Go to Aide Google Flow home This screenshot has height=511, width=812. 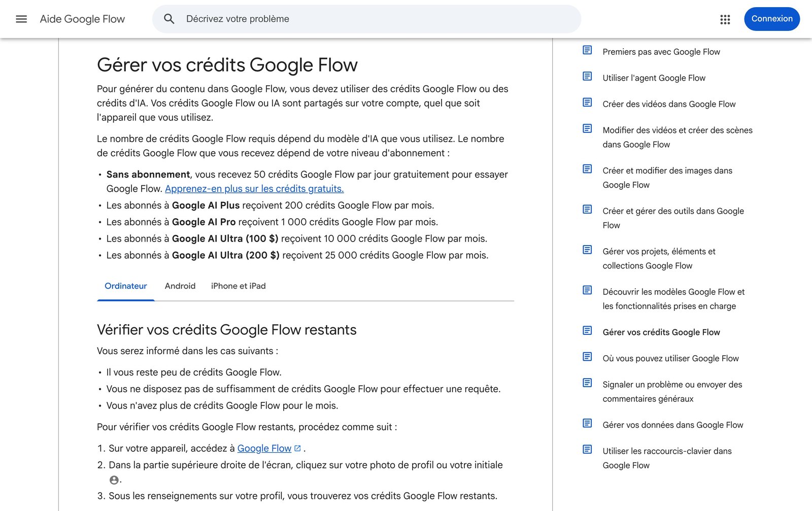[x=82, y=19]
